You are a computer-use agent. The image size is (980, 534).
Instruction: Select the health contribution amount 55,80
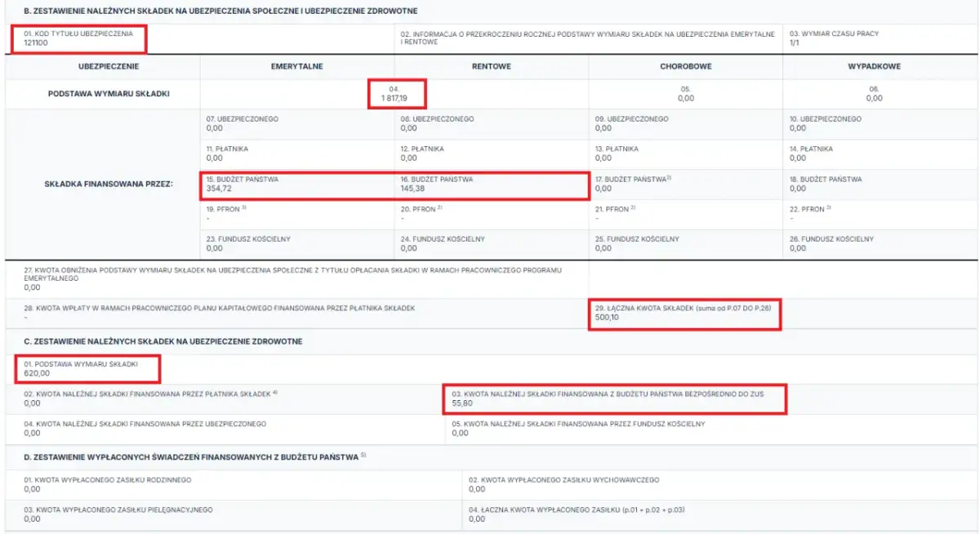coord(462,403)
